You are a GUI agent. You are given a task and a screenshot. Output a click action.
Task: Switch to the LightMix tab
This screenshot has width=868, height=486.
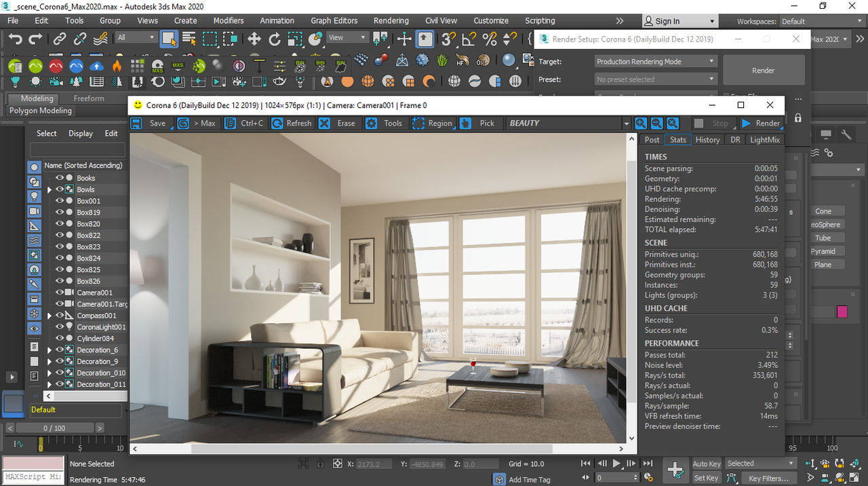point(764,139)
